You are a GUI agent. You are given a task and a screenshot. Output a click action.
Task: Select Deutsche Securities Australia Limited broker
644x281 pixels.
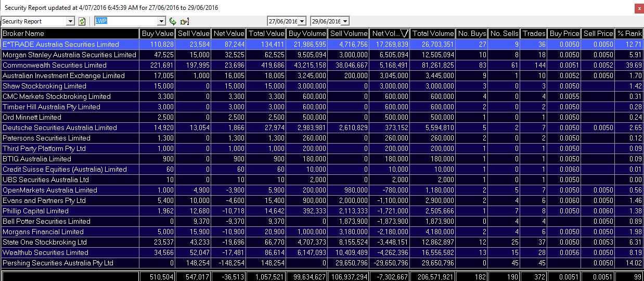(x=60, y=127)
